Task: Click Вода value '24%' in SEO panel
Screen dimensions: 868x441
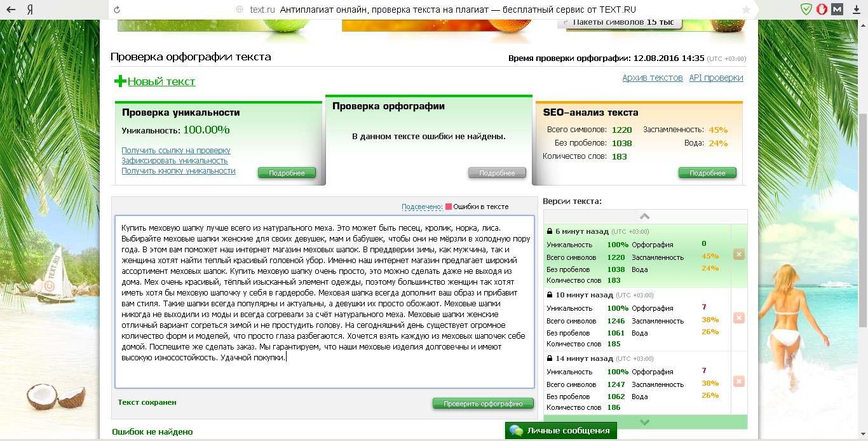Action: [718, 143]
